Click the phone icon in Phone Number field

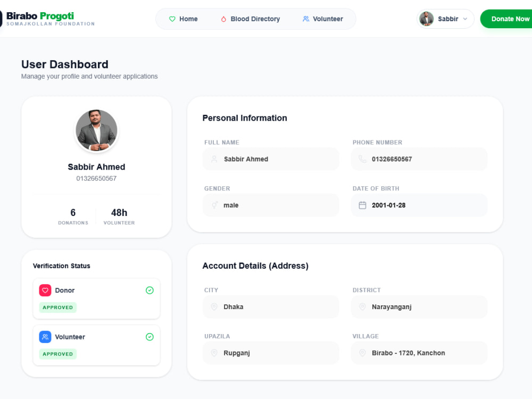coord(362,159)
